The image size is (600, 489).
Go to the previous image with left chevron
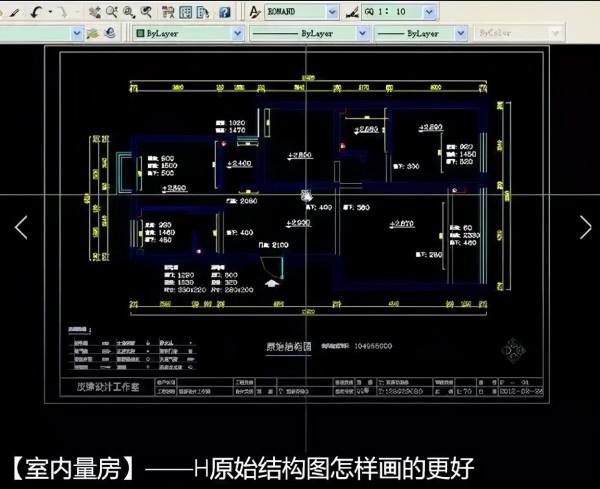coord(21,227)
